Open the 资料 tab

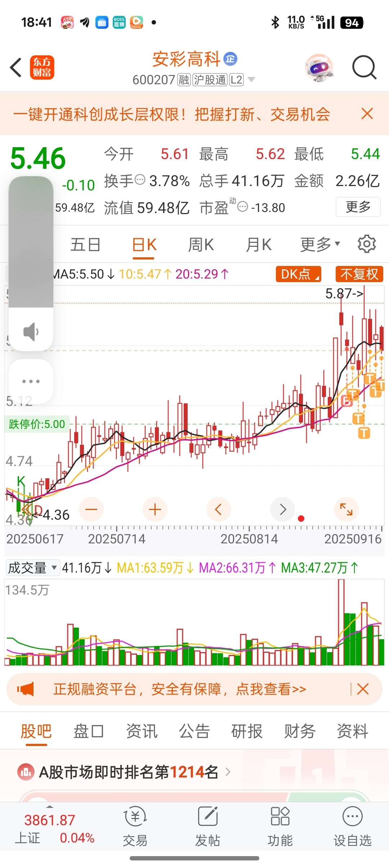point(352,731)
